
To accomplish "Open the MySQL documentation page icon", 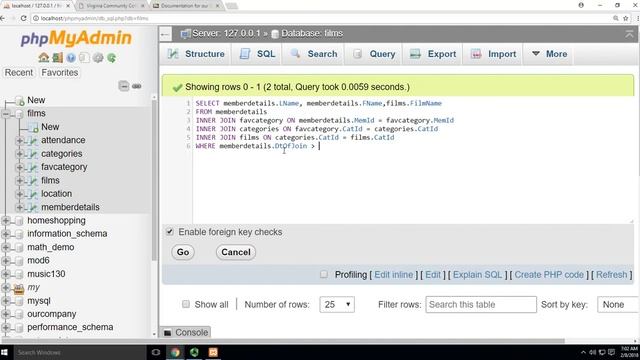I will 84,58.
